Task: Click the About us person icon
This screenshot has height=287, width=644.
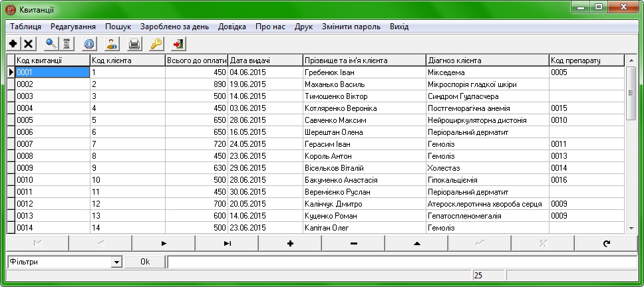Action: (112, 43)
